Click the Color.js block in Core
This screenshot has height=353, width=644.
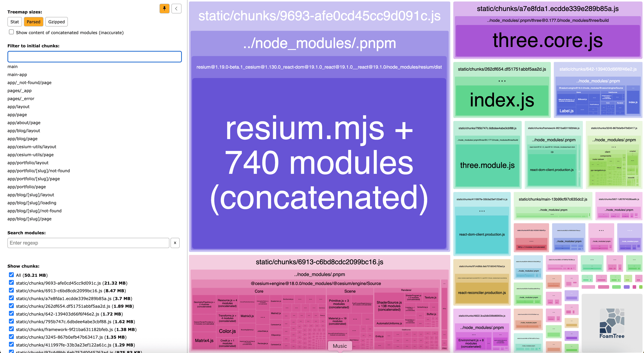pyautogui.click(x=227, y=331)
